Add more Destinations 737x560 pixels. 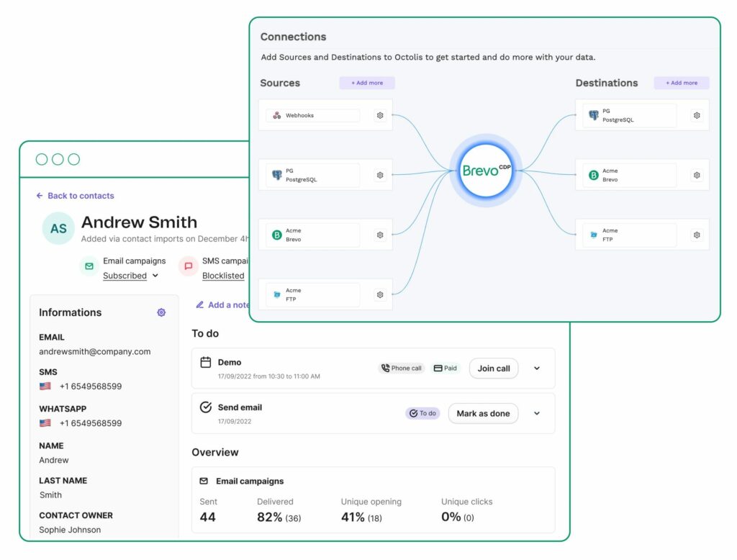[x=682, y=83]
